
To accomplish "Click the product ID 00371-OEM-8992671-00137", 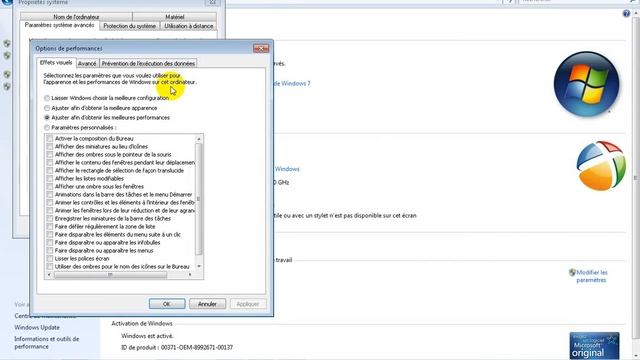I will pos(197,347).
